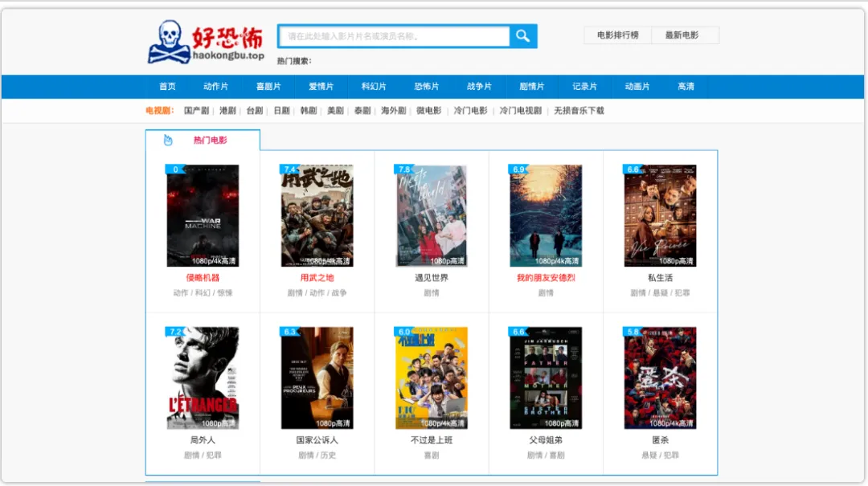This screenshot has width=868, height=486.
Task: Open the 不过是上班 movie poster
Action: (432, 378)
